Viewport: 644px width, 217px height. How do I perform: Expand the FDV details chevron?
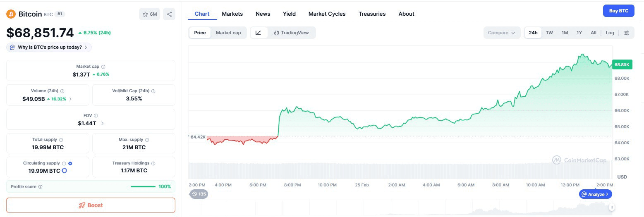click(102, 123)
